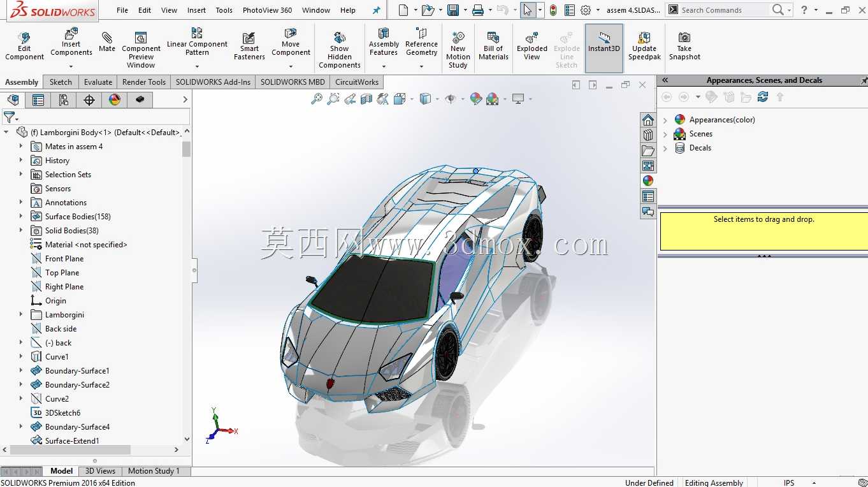Open the DimXpertManager tab
The height and width of the screenshot is (487, 868).
89,99
